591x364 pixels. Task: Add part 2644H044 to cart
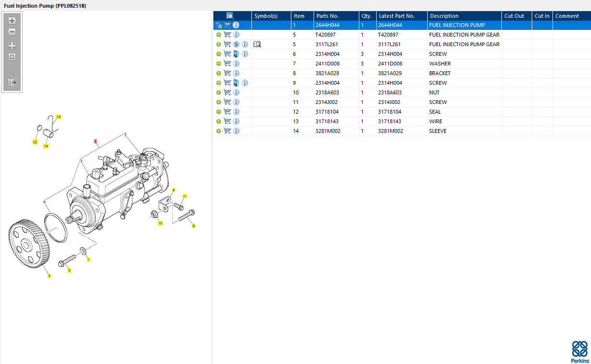[227, 25]
